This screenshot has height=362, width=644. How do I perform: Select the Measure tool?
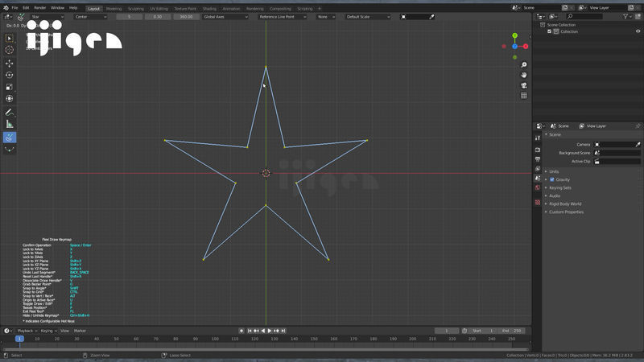coord(10,124)
